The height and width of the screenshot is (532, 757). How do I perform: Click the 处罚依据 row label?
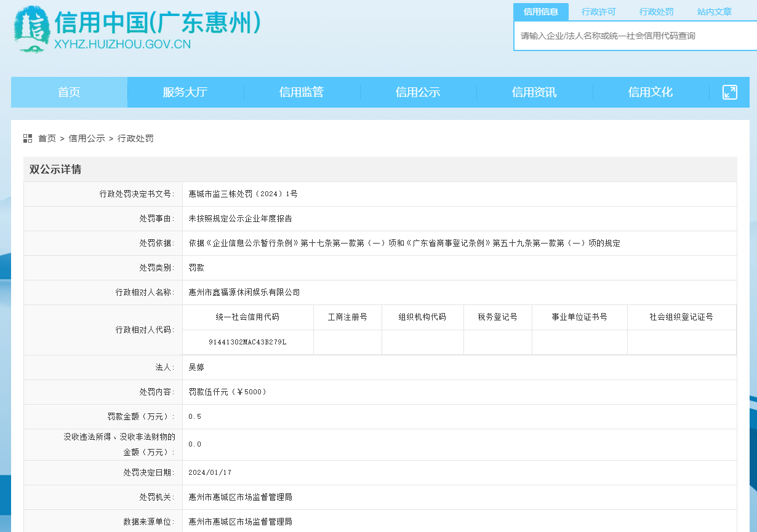157,243
